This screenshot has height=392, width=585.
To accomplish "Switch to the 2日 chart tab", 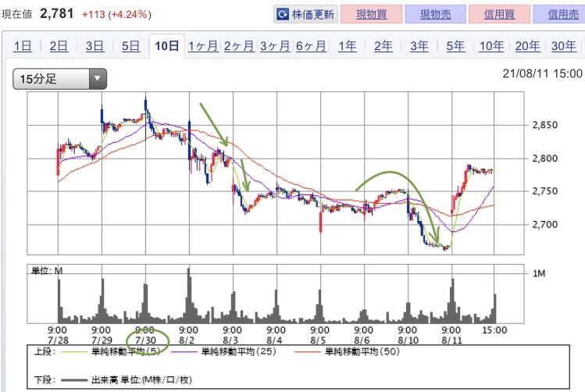I will pyautogui.click(x=59, y=46).
